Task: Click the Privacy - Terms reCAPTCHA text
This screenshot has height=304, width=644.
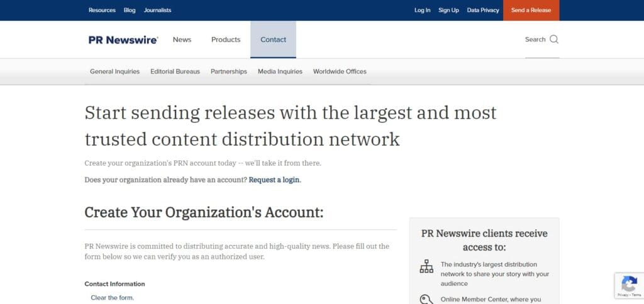Action: (629, 295)
